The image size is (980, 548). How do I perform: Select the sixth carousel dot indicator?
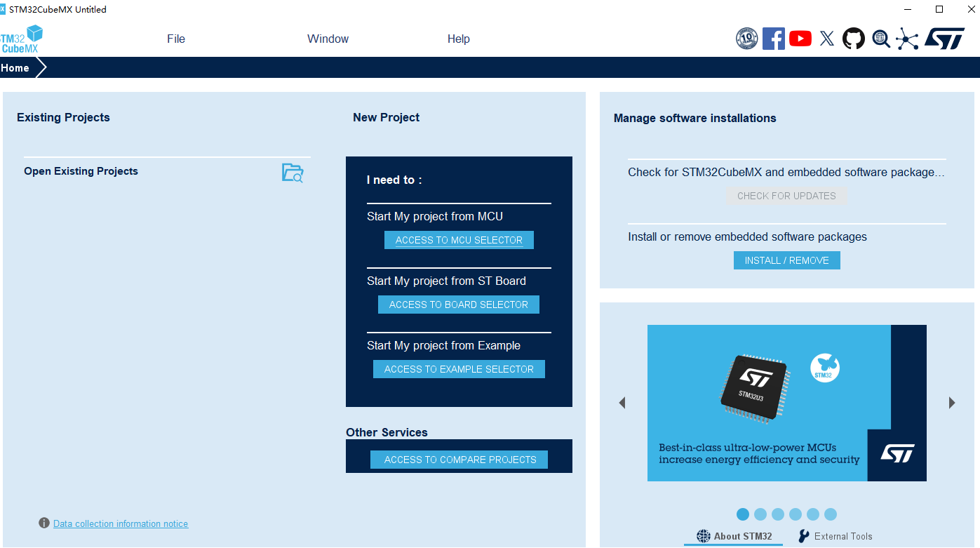(x=831, y=514)
